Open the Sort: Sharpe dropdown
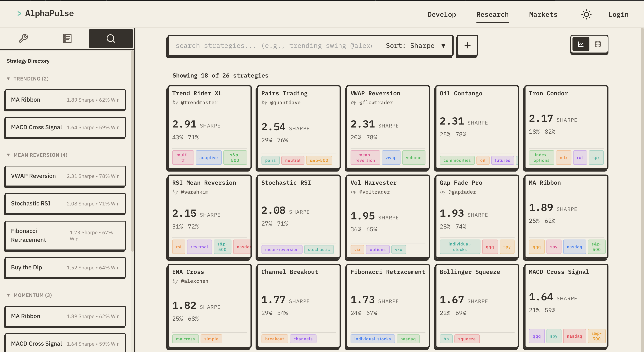Screen dimensions: 644x352 (416, 46)
